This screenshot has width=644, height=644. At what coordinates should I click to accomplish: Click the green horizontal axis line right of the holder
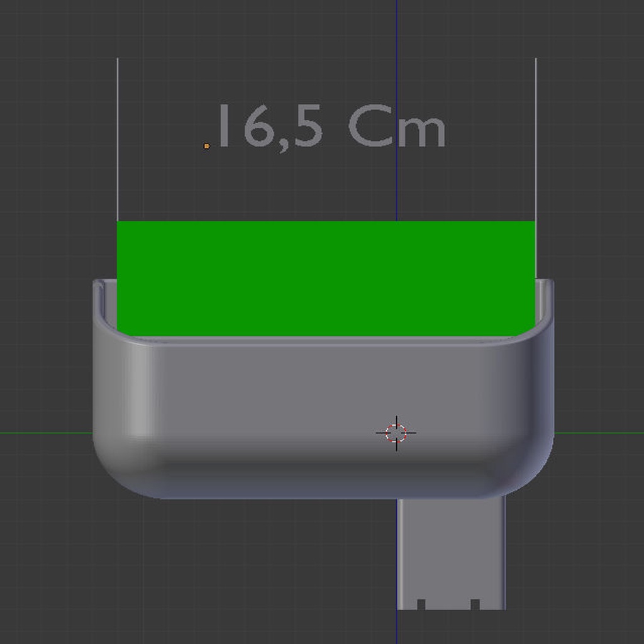coord(597,433)
